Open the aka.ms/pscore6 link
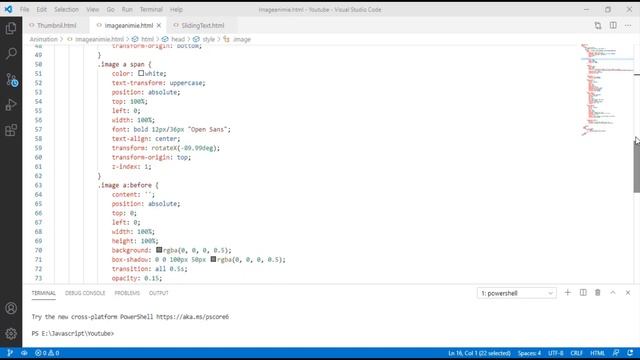Screen dimensions: 640x360 click(192, 317)
